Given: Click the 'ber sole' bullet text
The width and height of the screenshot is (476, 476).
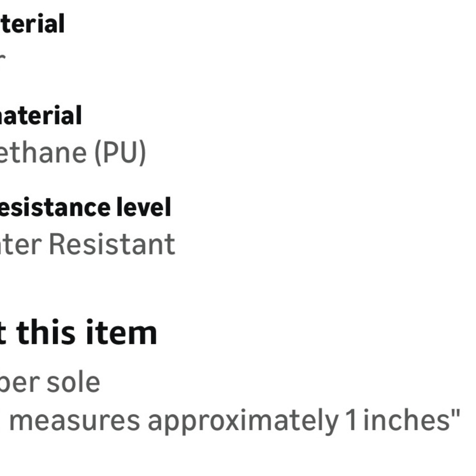Looking at the screenshot, I should (50, 382).
